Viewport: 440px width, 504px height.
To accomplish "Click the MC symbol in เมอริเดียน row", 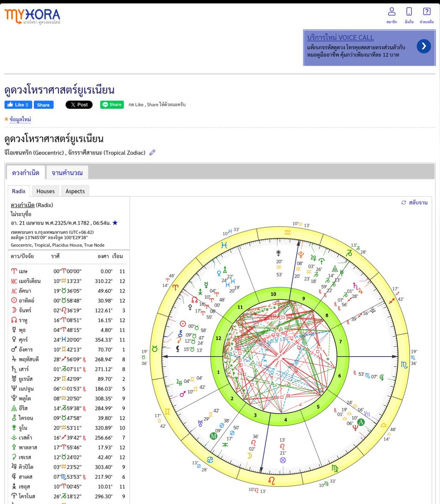I will pyautogui.click(x=14, y=281).
